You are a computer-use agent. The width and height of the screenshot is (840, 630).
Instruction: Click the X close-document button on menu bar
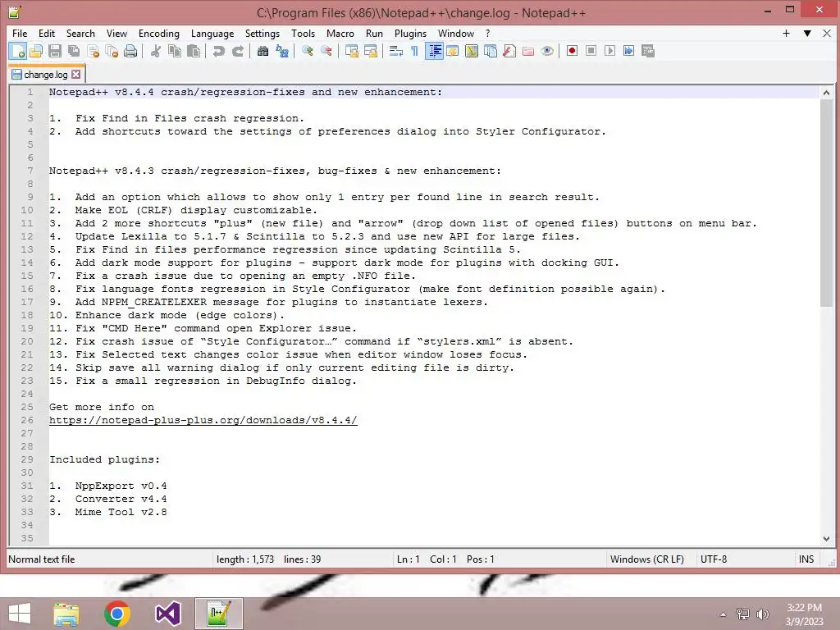pos(827,33)
